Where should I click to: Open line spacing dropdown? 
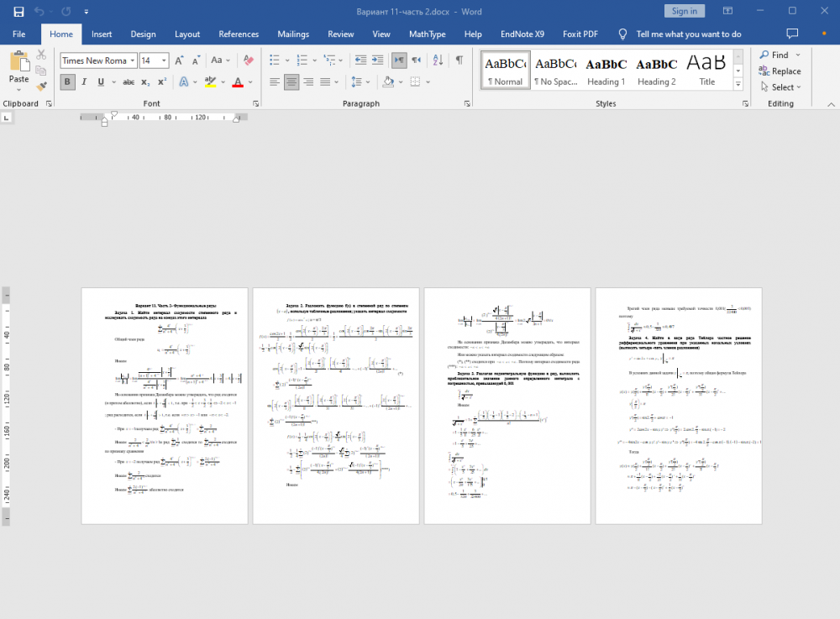[368, 82]
